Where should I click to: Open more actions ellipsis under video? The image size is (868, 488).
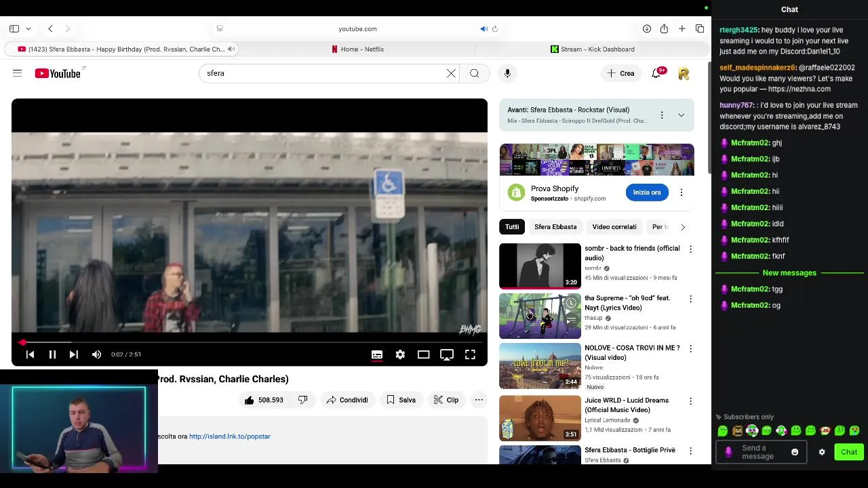coord(479,400)
